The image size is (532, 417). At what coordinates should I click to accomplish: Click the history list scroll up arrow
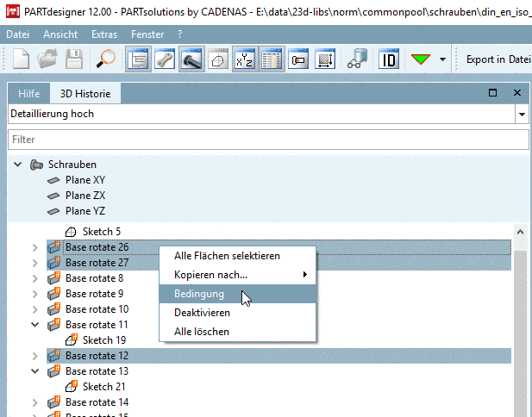tap(520, 233)
